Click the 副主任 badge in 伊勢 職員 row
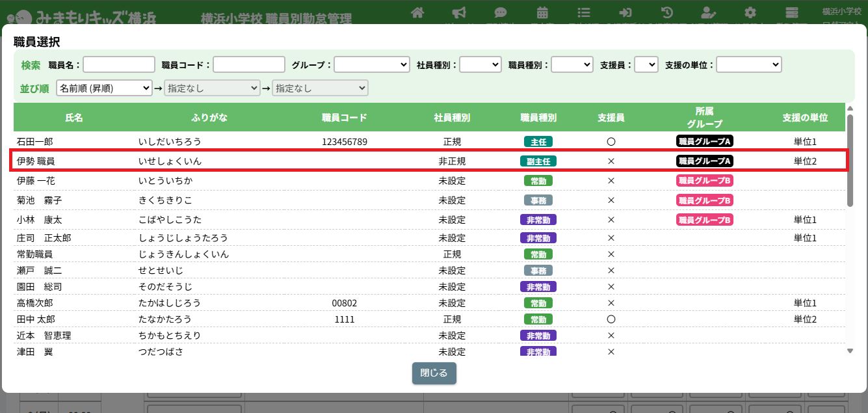The image size is (868, 413). tap(538, 161)
